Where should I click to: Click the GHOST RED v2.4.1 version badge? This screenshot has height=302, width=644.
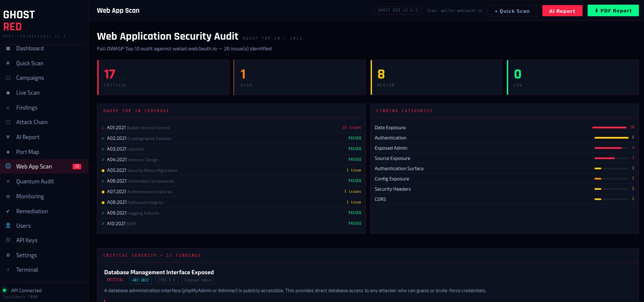point(398,11)
